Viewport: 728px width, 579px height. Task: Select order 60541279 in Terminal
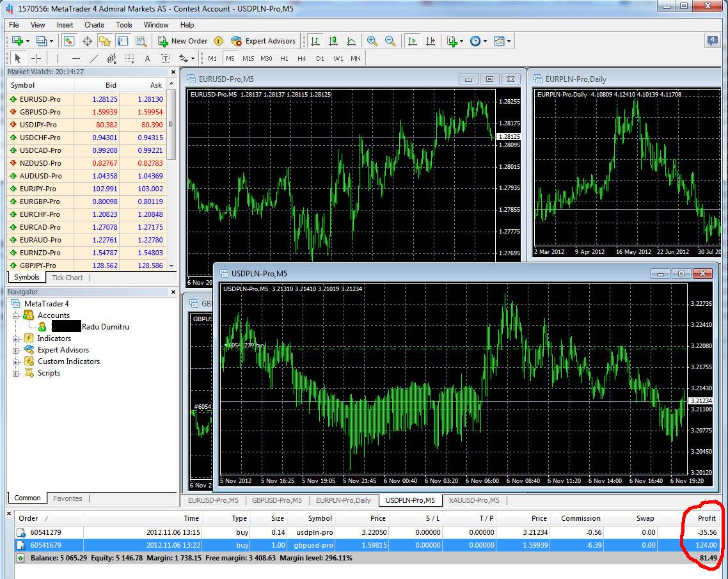coord(367,532)
